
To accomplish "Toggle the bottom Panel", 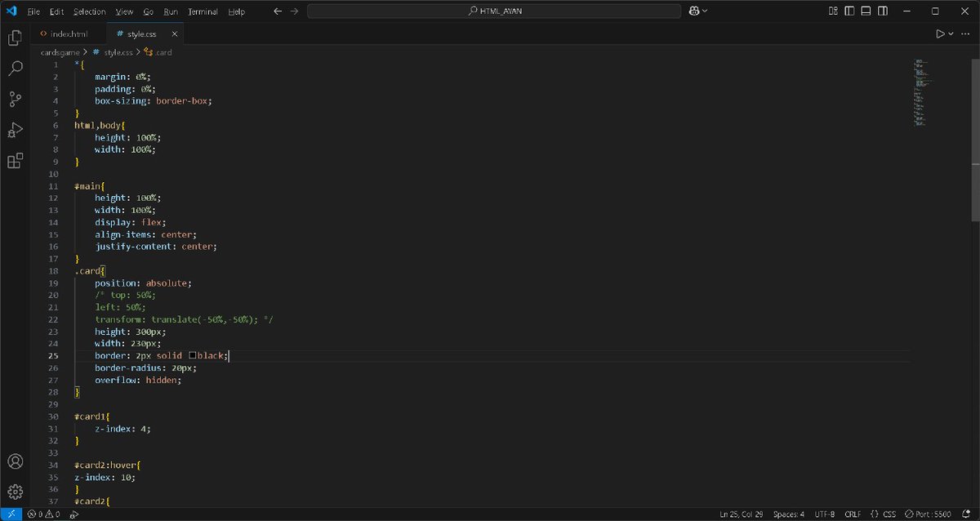I will (867, 11).
